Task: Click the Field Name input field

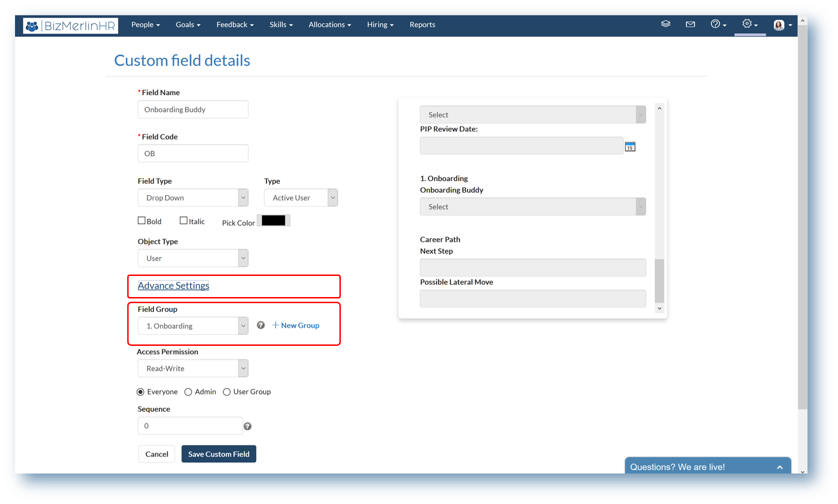Action: tap(192, 109)
